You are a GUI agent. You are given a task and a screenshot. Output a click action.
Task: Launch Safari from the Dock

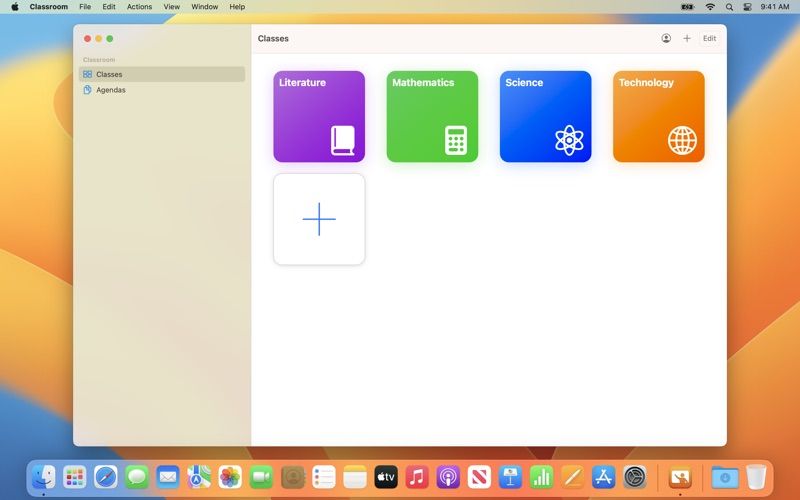pos(106,478)
